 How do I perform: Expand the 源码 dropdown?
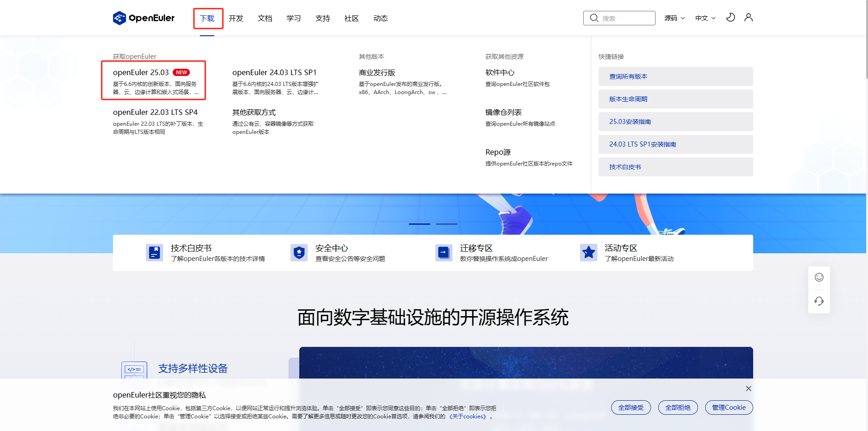point(675,18)
